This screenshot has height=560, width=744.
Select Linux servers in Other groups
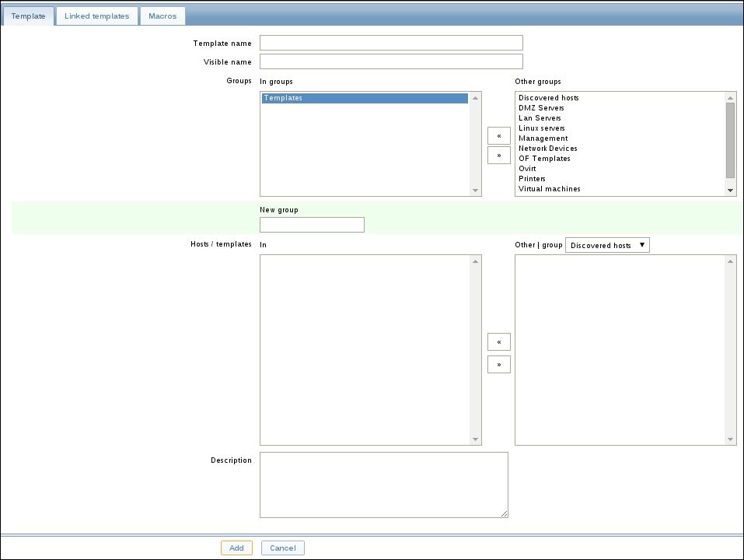[542, 128]
